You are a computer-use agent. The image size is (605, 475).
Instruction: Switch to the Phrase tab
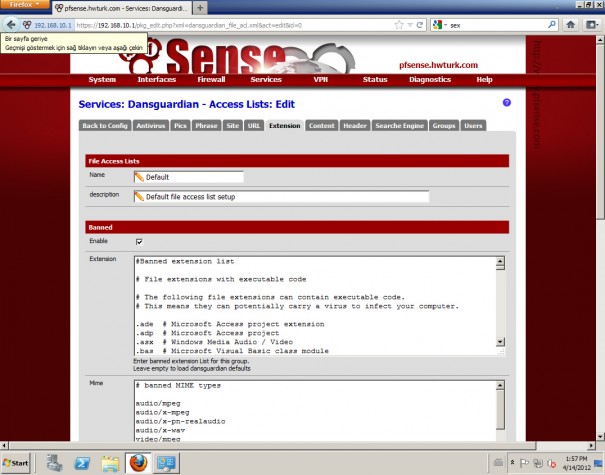point(206,126)
